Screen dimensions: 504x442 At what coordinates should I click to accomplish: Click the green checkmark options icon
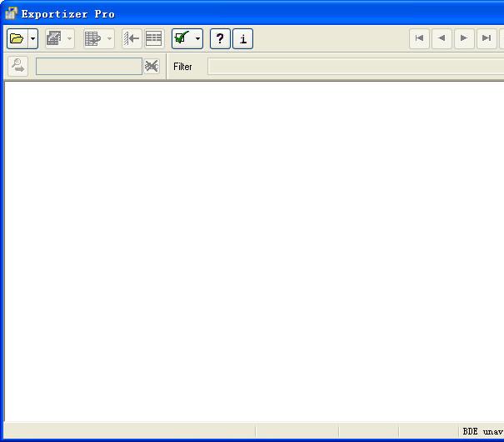pyautogui.click(x=182, y=38)
